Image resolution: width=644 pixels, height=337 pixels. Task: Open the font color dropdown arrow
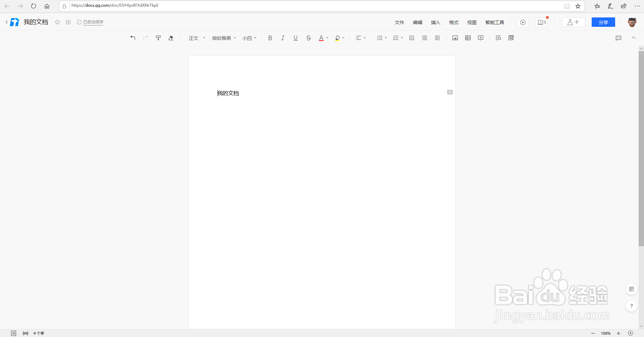(327, 38)
